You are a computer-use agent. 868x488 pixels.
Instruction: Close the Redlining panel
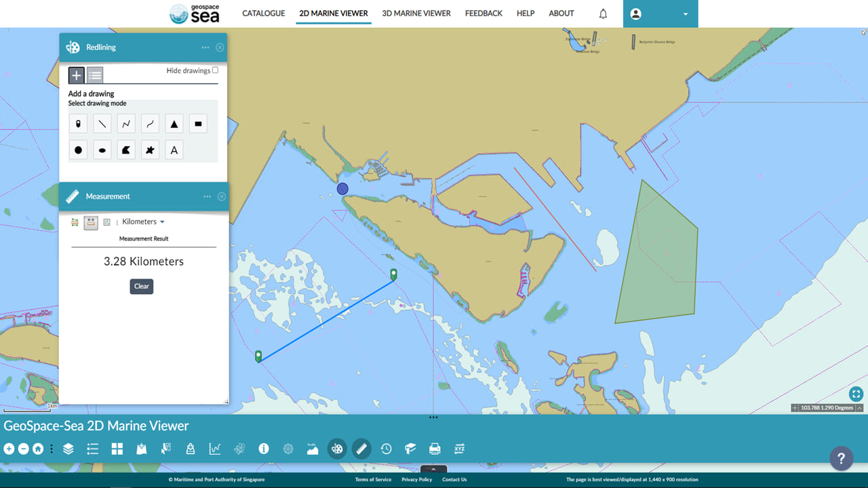click(x=220, y=47)
